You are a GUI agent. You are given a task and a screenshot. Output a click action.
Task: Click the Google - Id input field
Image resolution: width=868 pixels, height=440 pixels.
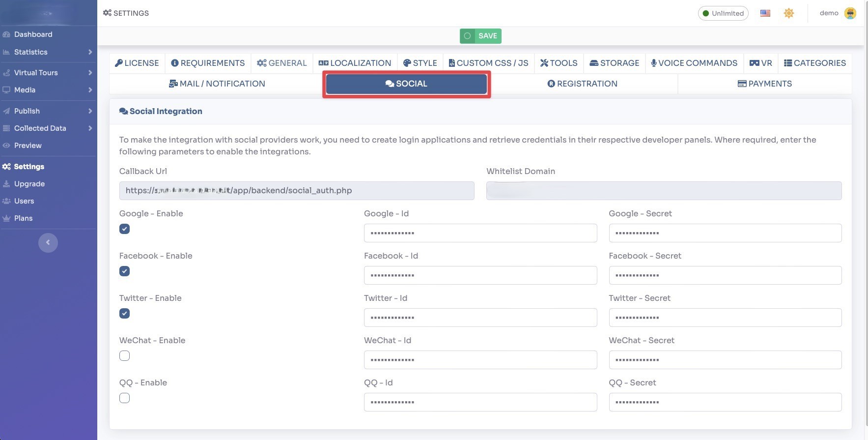coord(480,233)
